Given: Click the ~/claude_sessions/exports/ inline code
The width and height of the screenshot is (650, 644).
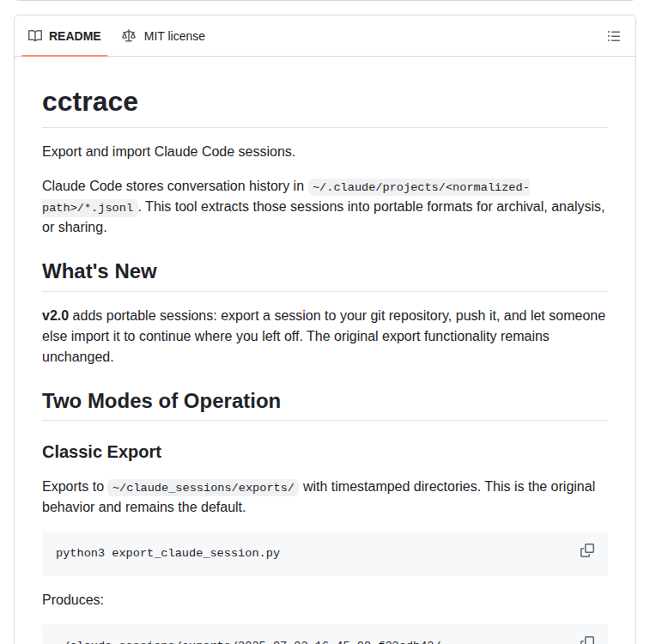Looking at the screenshot, I should pos(204,488).
